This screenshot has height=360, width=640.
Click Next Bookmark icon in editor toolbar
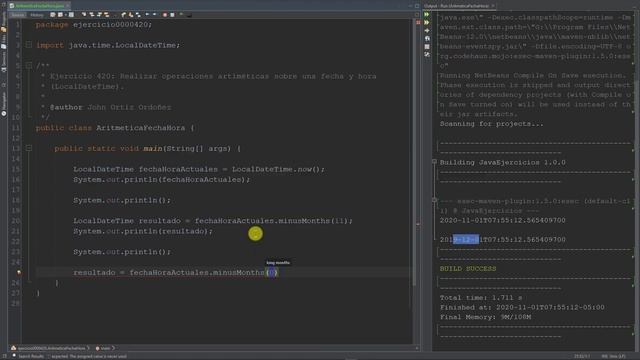coord(131,15)
